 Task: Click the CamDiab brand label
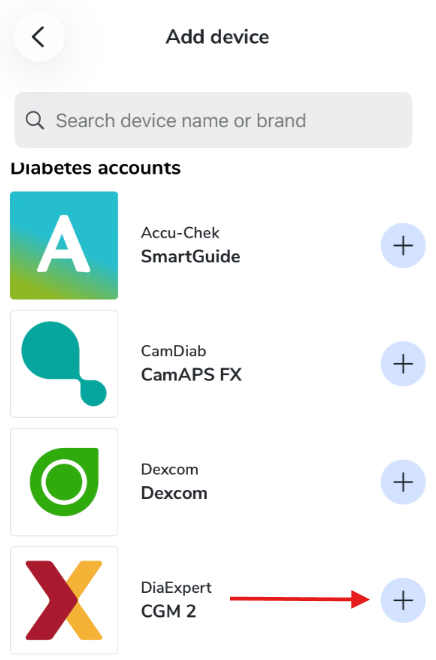[x=173, y=351]
